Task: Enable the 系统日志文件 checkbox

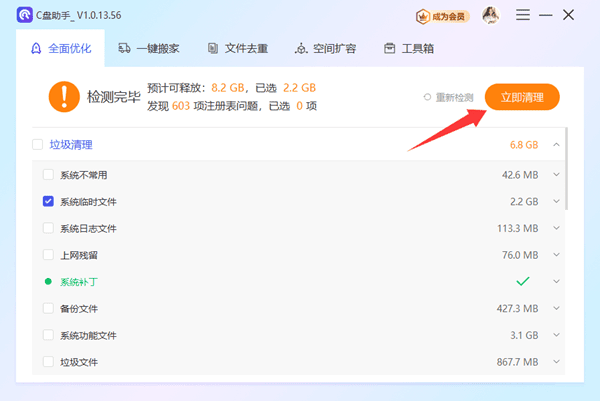Action: click(48, 228)
